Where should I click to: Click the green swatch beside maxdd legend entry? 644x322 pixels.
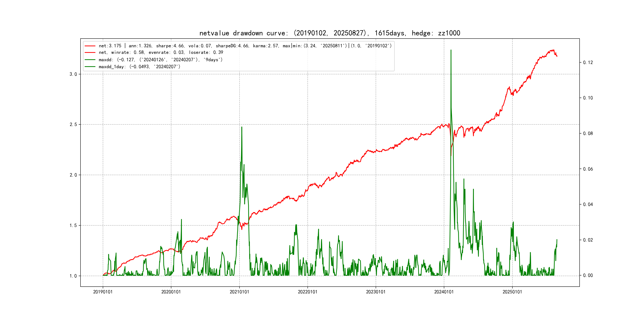tap(90, 60)
